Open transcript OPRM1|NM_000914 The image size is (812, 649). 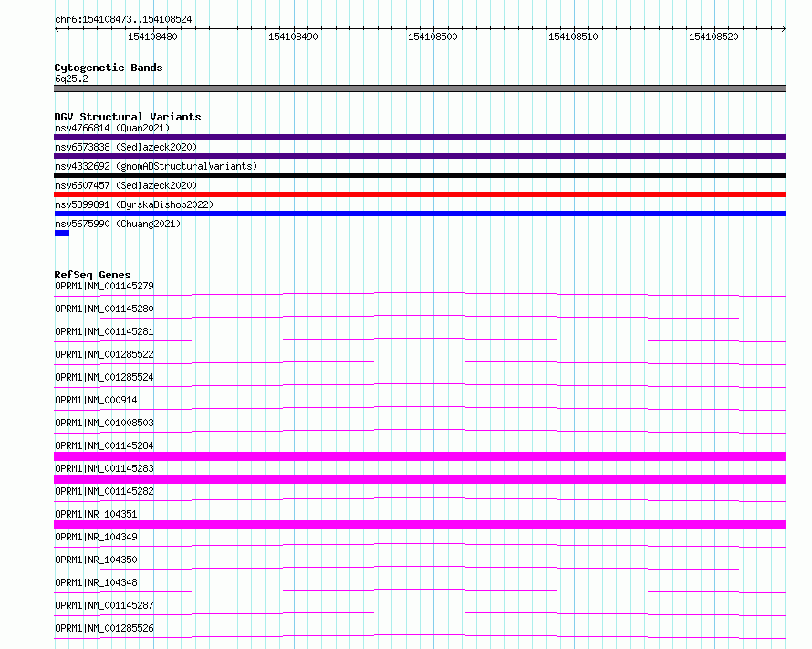(x=96, y=400)
